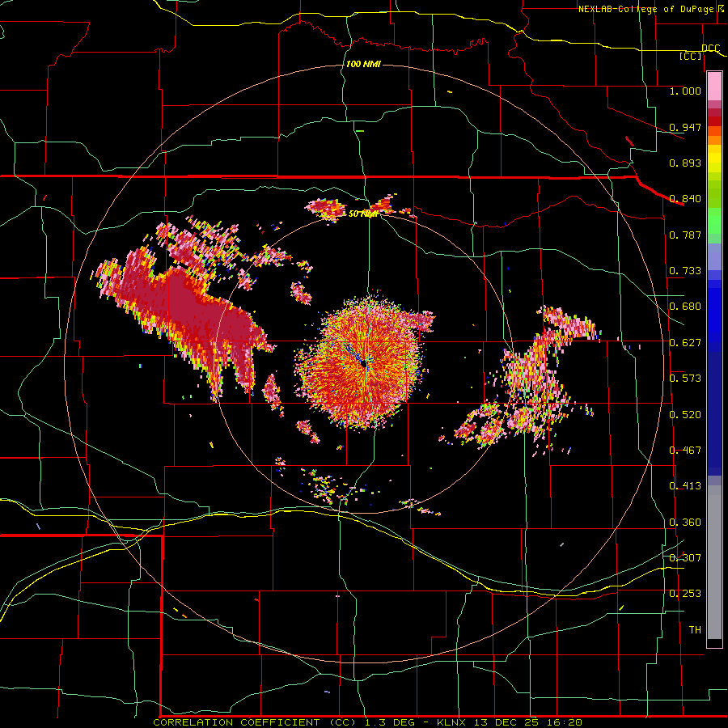Click the 0.733 legend value
728x728 pixels.
click(685, 270)
